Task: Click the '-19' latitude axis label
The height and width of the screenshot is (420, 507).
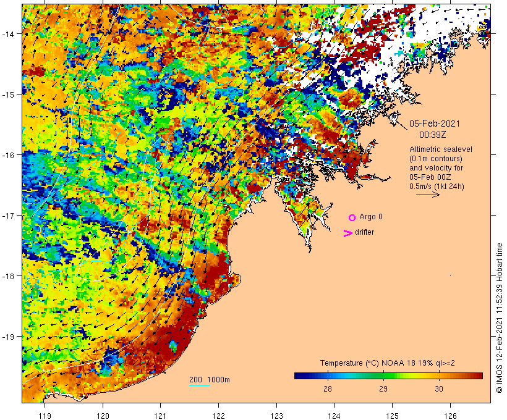Action: pyautogui.click(x=7, y=337)
